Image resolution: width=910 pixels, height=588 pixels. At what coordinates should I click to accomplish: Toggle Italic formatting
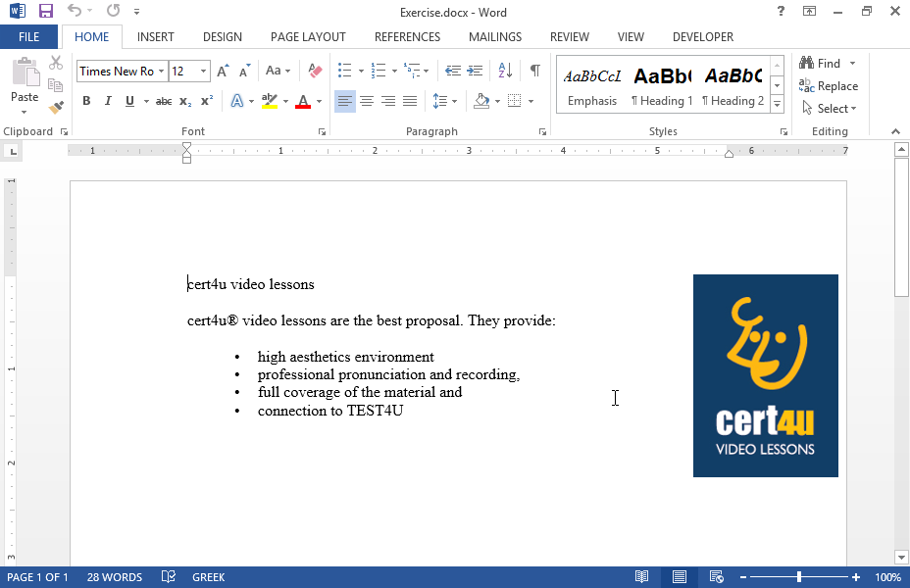(107, 102)
